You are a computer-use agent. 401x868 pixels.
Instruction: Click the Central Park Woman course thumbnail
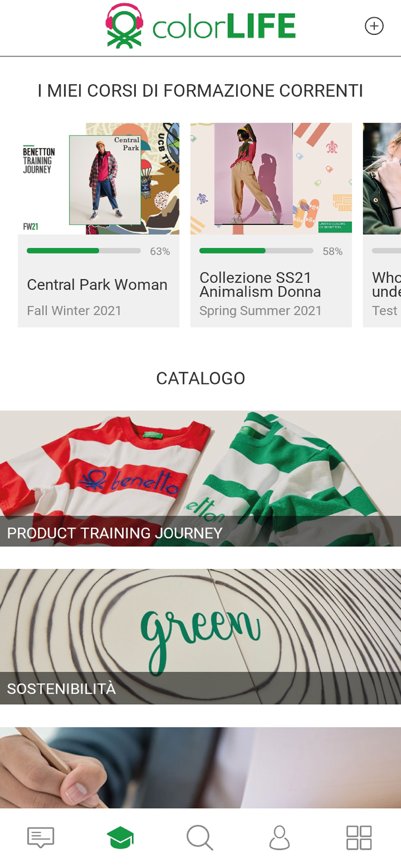pyautogui.click(x=99, y=178)
